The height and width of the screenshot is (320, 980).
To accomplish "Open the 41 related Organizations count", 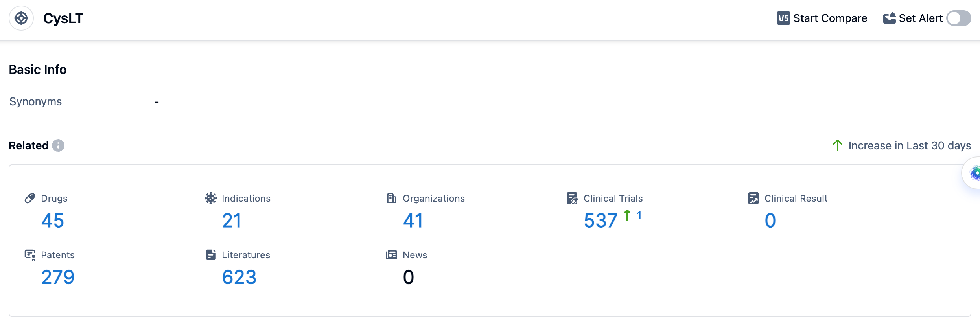I will pos(413,221).
